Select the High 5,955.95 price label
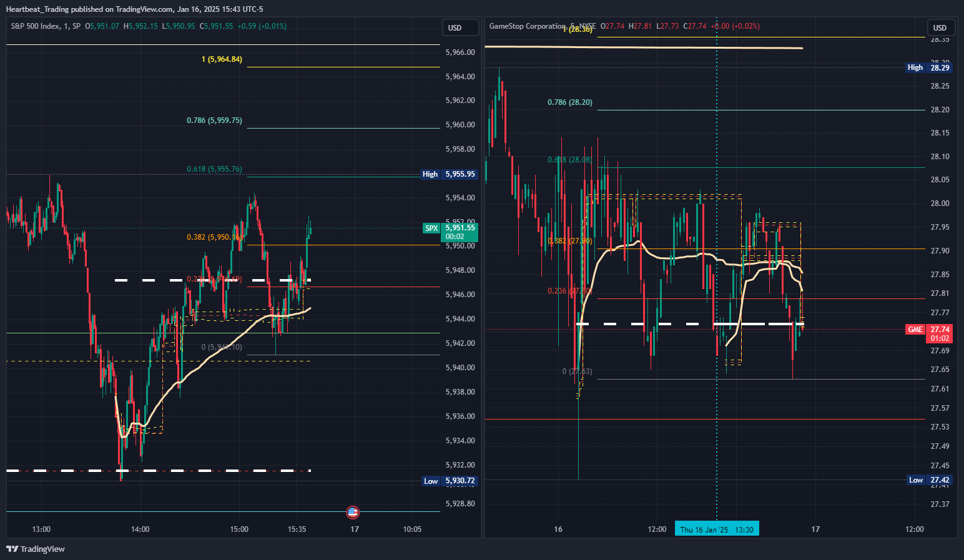This screenshot has width=964, height=560. pos(449,174)
